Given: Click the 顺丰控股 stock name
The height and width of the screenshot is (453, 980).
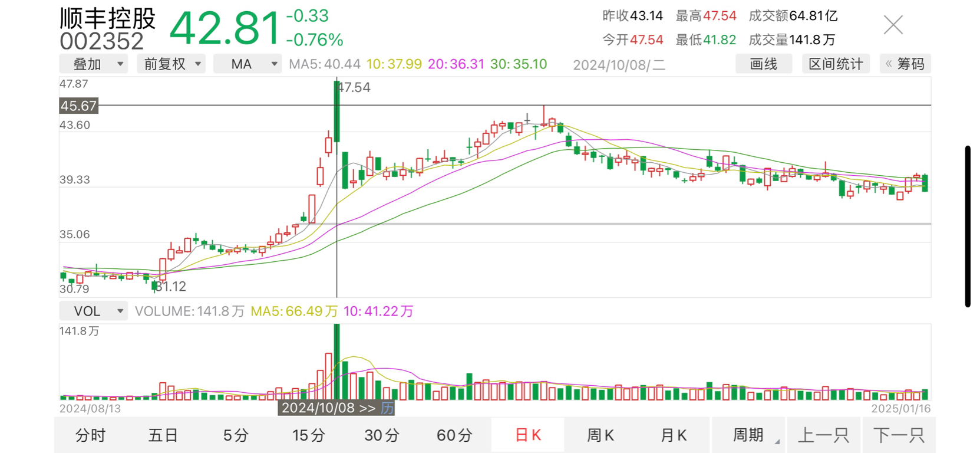Looking at the screenshot, I should pyautogui.click(x=108, y=18).
